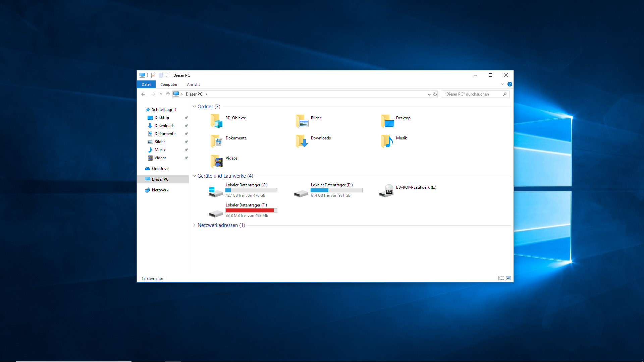Unpin Downloads in Schnellzugriff via pin icon
The height and width of the screenshot is (362, 644).
[186, 126]
